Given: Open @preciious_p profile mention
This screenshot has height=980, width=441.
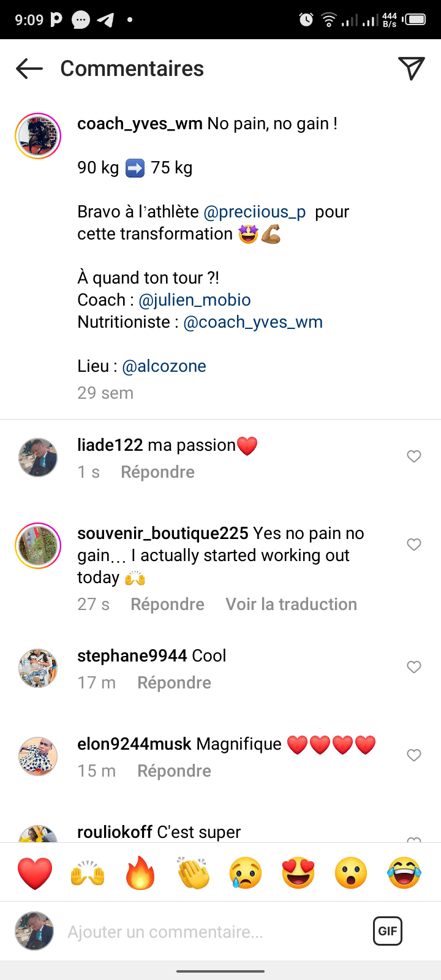Looking at the screenshot, I should click(254, 212).
